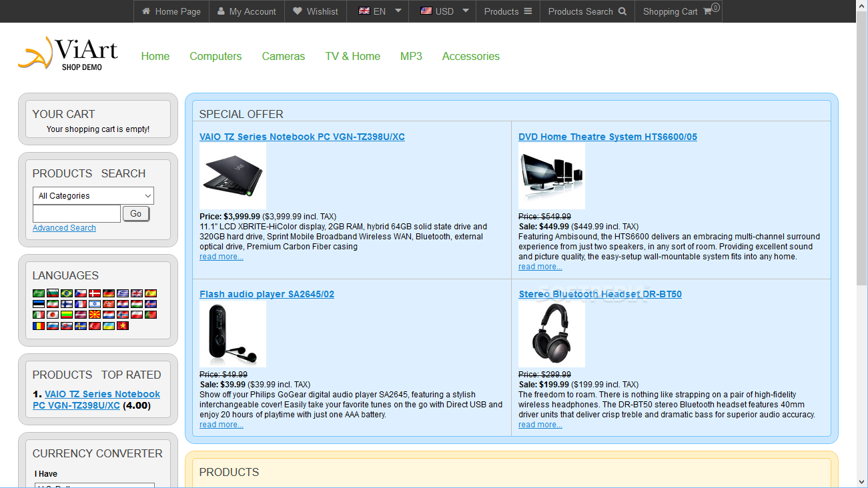Switch to the Ukrainian flag language

[x=109, y=326]
